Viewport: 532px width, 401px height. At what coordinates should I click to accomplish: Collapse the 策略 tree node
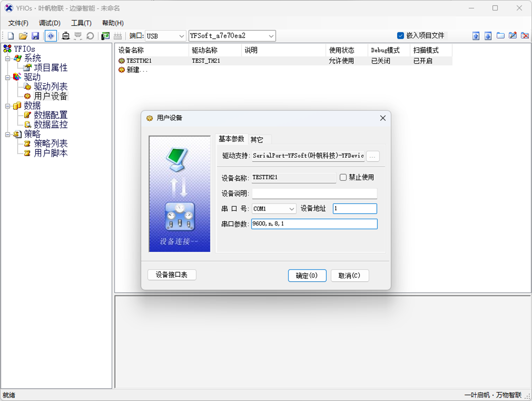pyautogui.click(x=8, y=134)
